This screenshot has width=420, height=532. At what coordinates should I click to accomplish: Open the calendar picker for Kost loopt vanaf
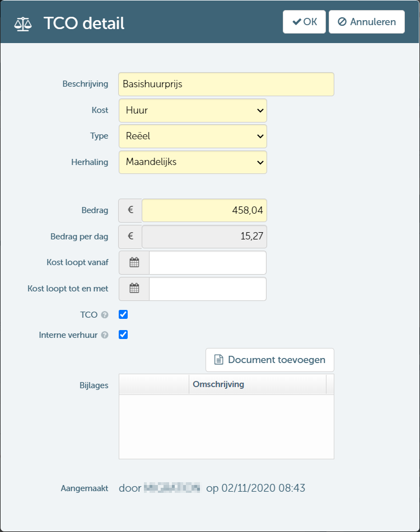(134, 262)
